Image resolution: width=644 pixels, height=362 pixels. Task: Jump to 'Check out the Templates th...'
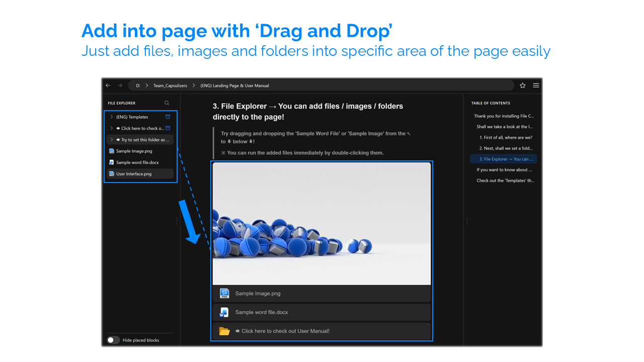click(x=506, y=180)
